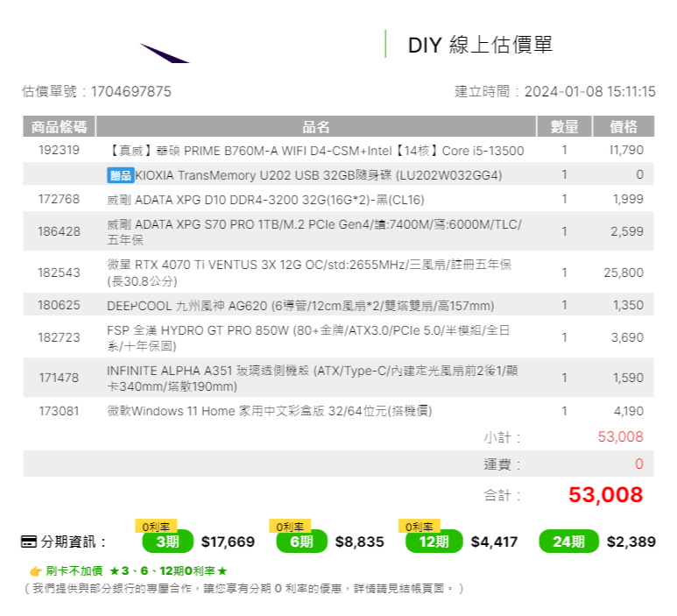Click the blue 贈品 badge
Screen dimensions: 677x616
coord(121,175)
